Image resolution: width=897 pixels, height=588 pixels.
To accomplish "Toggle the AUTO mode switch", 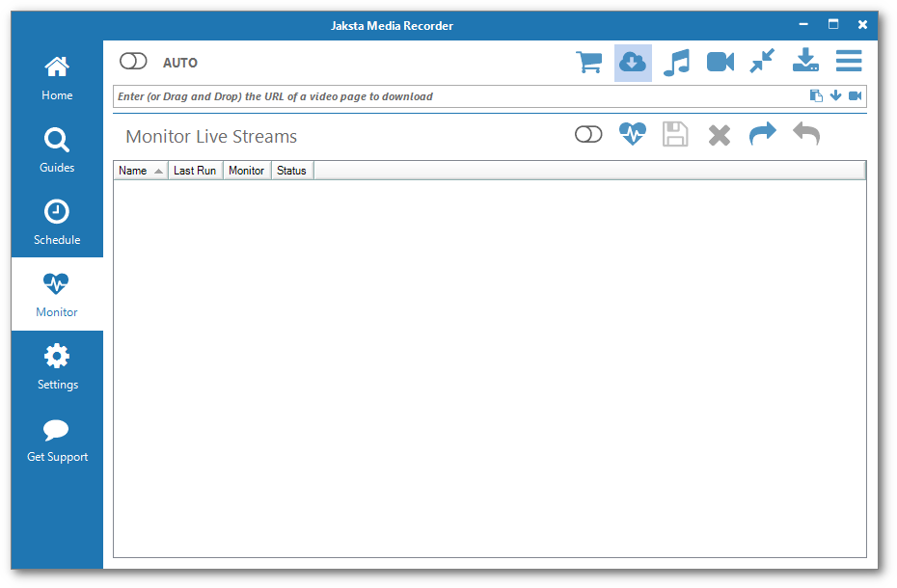I will point(133,61).
